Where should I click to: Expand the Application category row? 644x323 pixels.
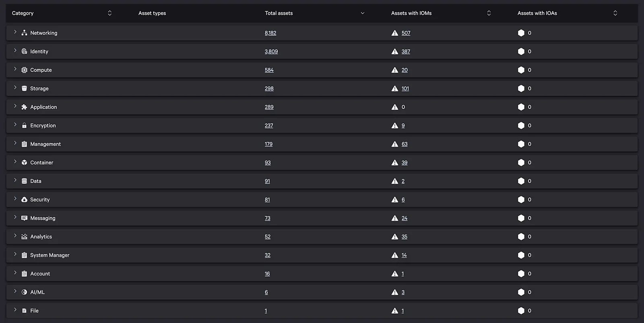(15, 106)
